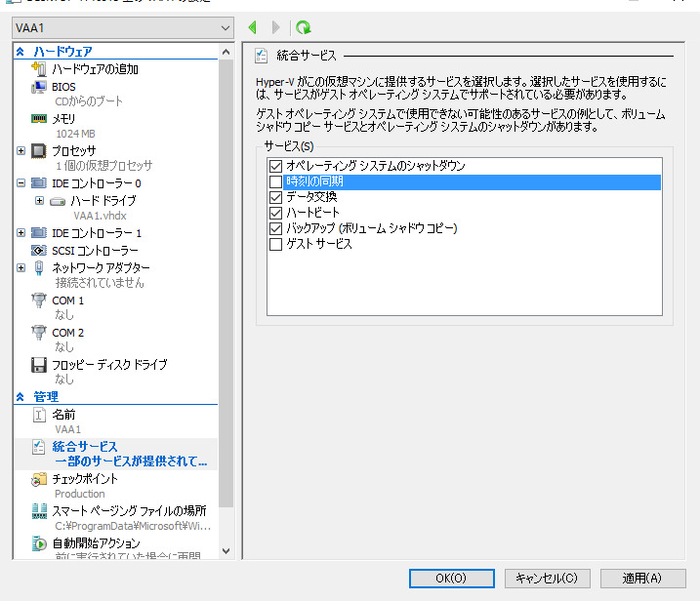
Task: Enable the ゲスト サービス checkbox
Action: click(x=276, y=244)
